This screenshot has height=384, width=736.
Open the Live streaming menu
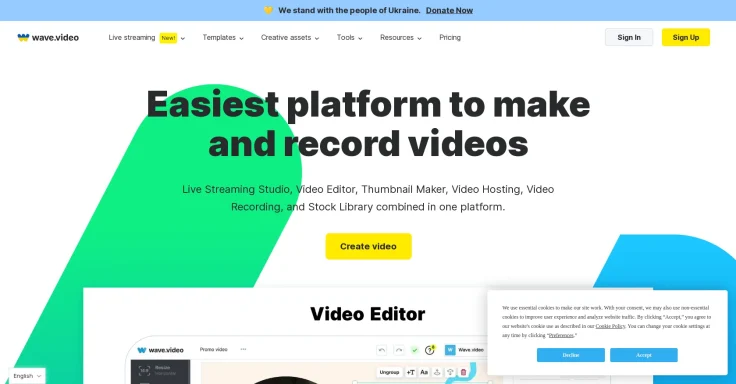(146, 38)
